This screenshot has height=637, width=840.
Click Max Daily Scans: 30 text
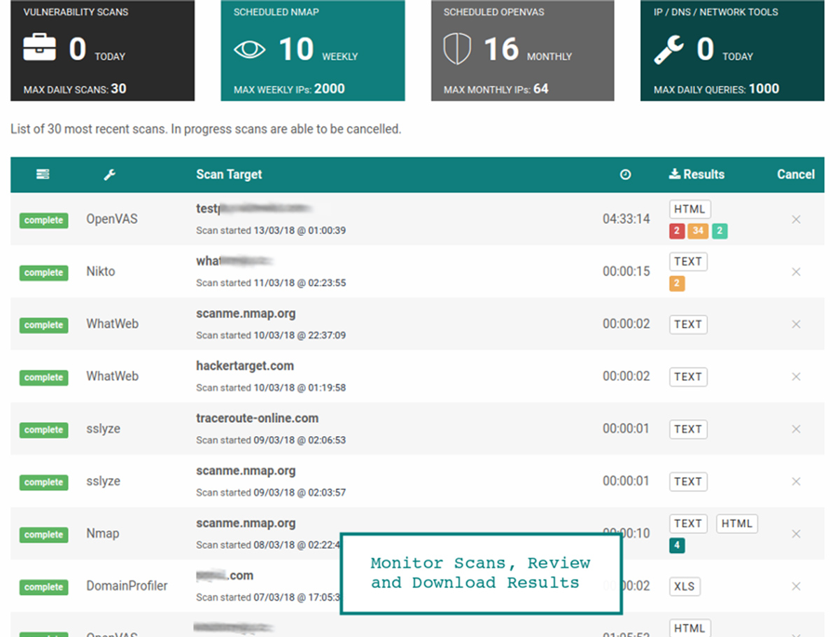click(75, 89)
